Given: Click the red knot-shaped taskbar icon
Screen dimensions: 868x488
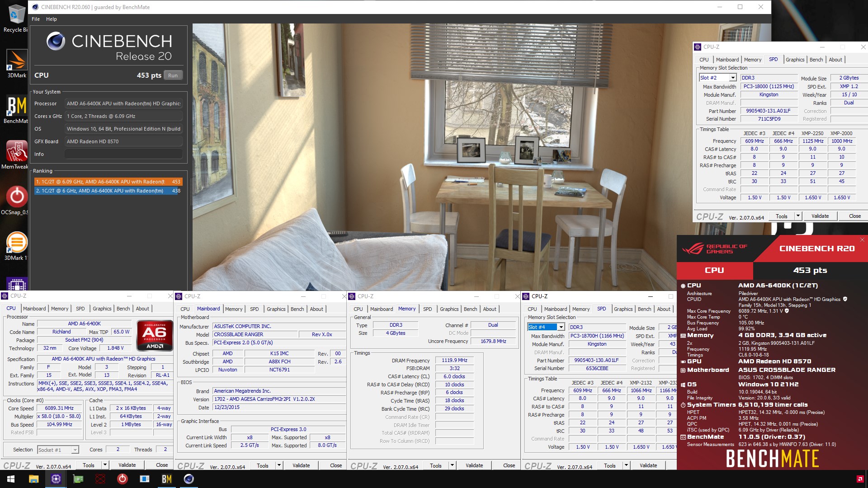Looking at the screenshot, I should click(100, 479).
